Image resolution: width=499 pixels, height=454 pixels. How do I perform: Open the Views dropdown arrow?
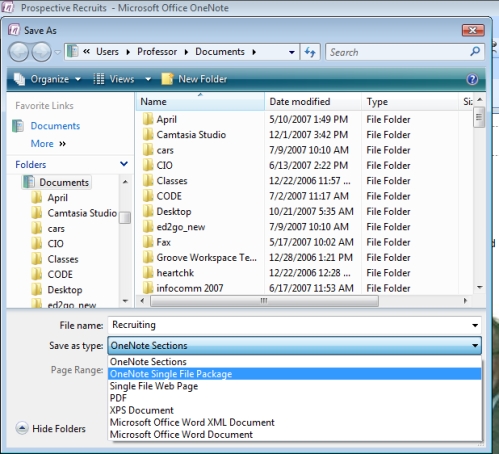(148, 79)
